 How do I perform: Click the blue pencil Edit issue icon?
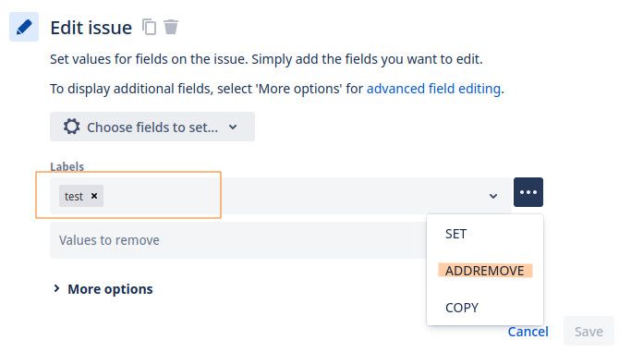point(24,27)
